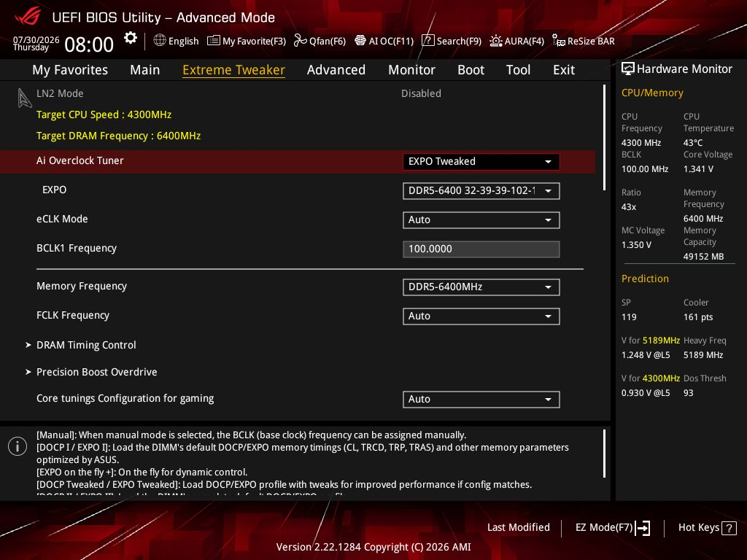Click the 43x ratio value
The width and height of the screenshot is (747, 560).
(629, 206)
